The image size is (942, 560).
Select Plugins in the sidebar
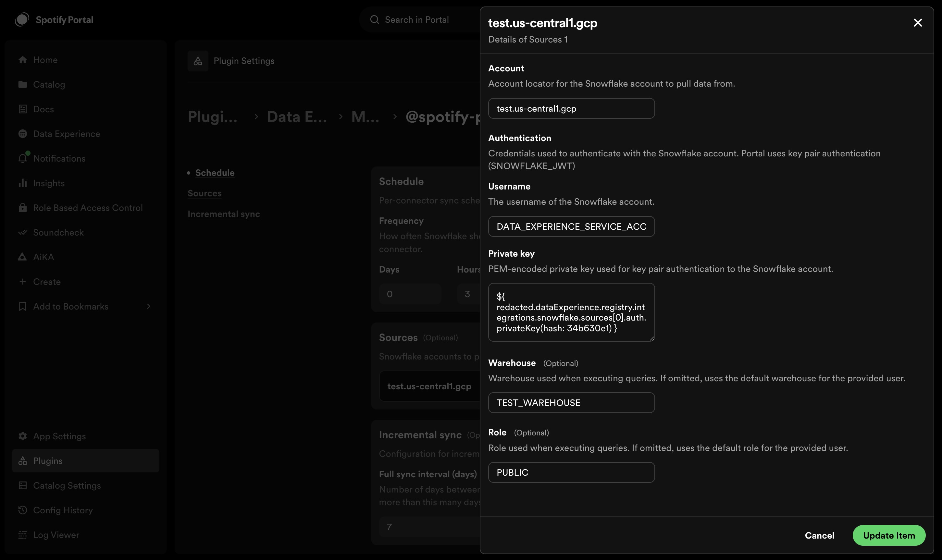coord(86,460)
